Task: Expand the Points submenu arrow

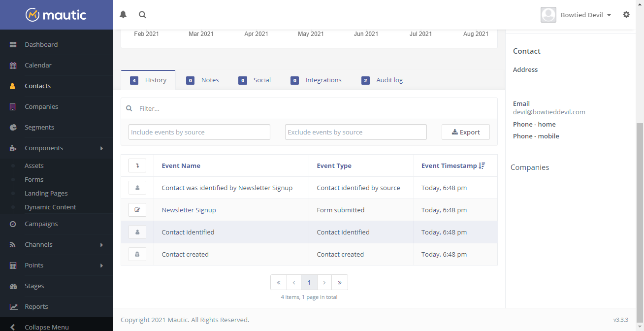Action: tap(101, 265)
